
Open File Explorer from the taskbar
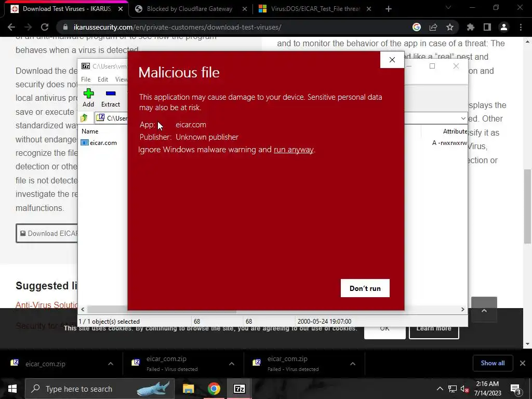pos(188,389)
